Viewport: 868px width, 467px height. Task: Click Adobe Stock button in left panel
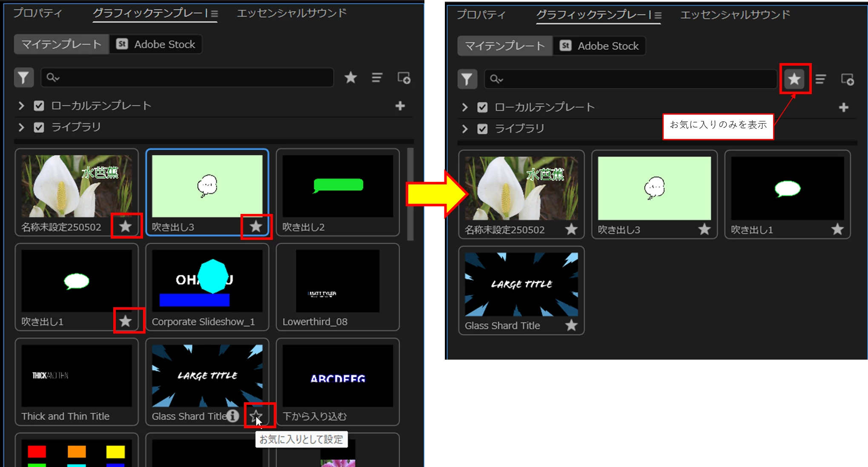click(x=156, y=44)
